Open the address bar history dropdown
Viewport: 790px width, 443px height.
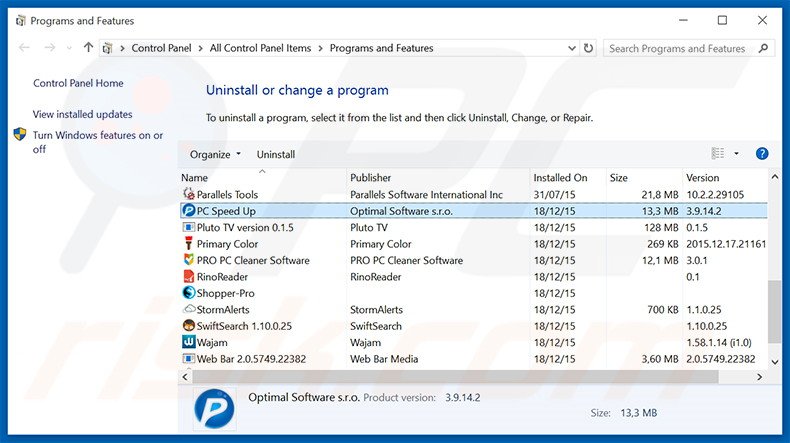(572, 48)
